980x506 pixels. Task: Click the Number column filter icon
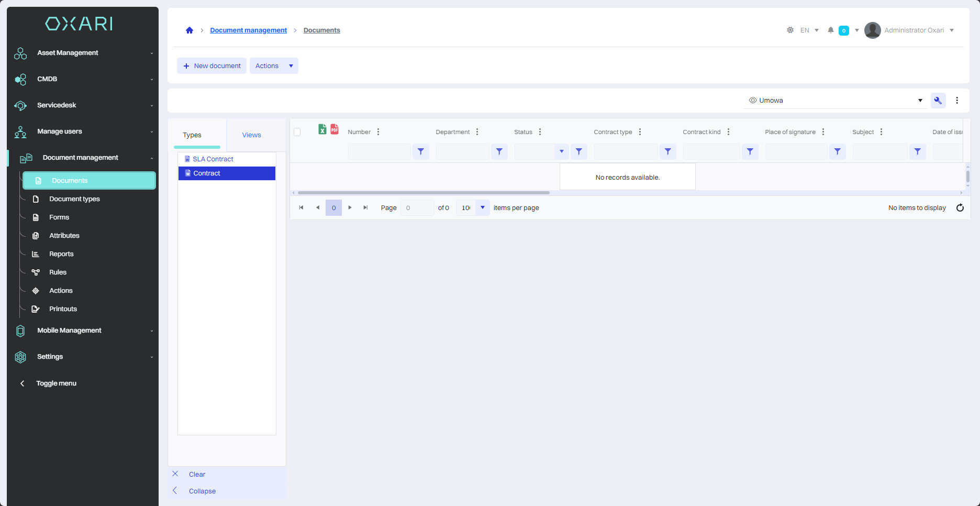pyautogui.click(x=420, y=151)
